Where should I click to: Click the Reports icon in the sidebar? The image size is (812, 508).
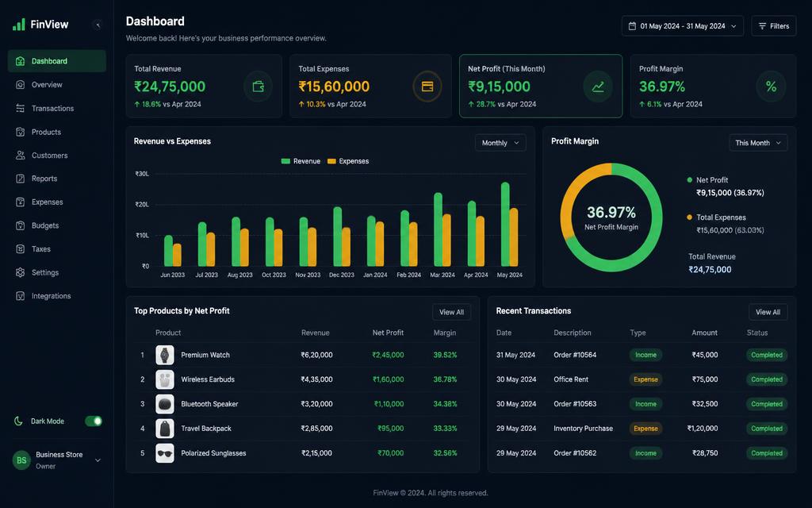[x=20, y=179]
